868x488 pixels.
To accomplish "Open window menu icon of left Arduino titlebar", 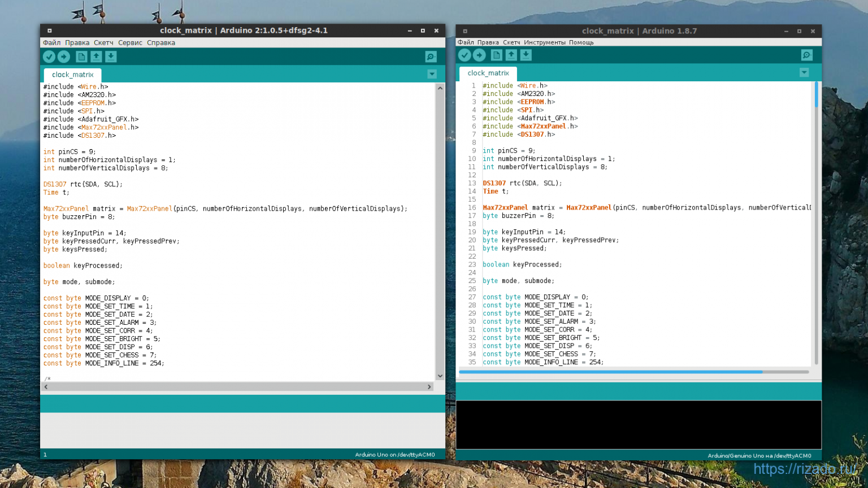I will click(x=50, y=30).
